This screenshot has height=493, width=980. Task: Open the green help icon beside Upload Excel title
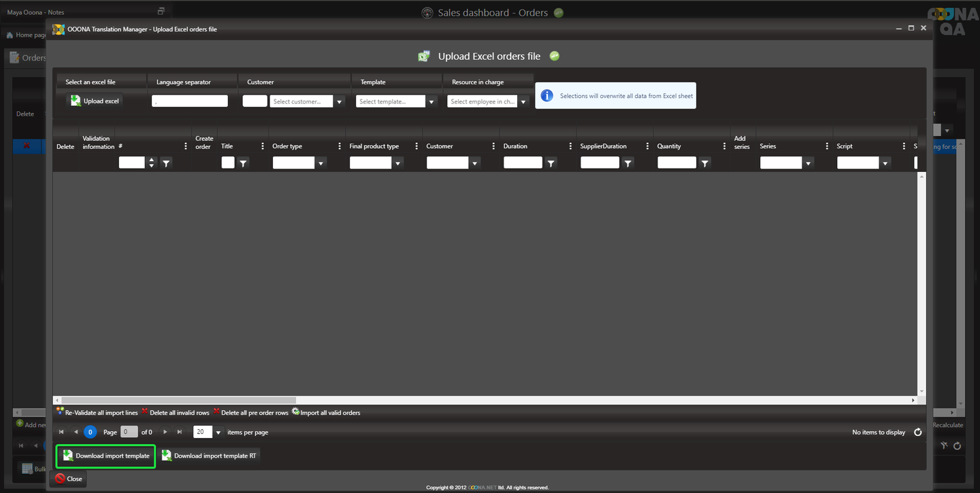tap(555, 56)
